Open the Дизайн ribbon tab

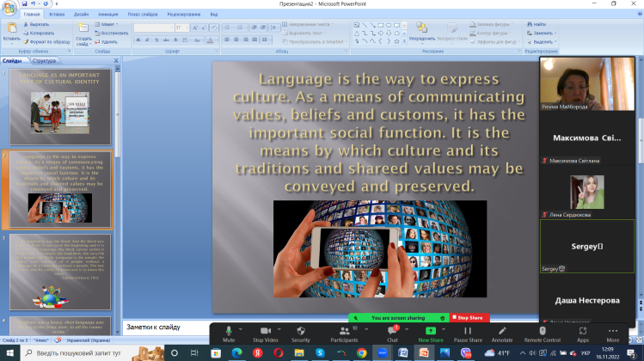81,14
